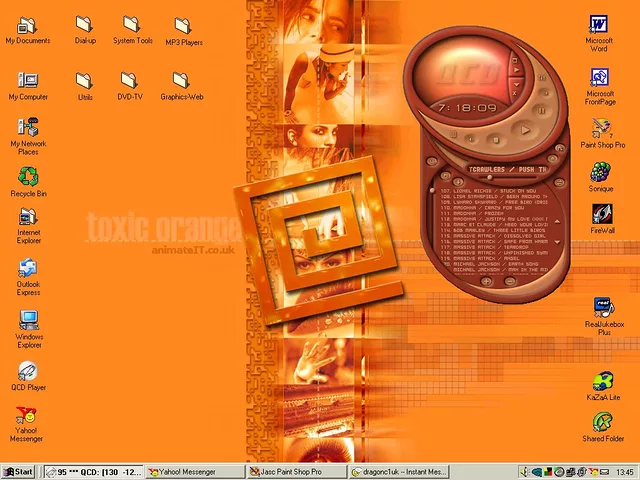This screenshot has width=640, height=480.
Task: Open the Shared Folder icon
Action: click(603, 427)
